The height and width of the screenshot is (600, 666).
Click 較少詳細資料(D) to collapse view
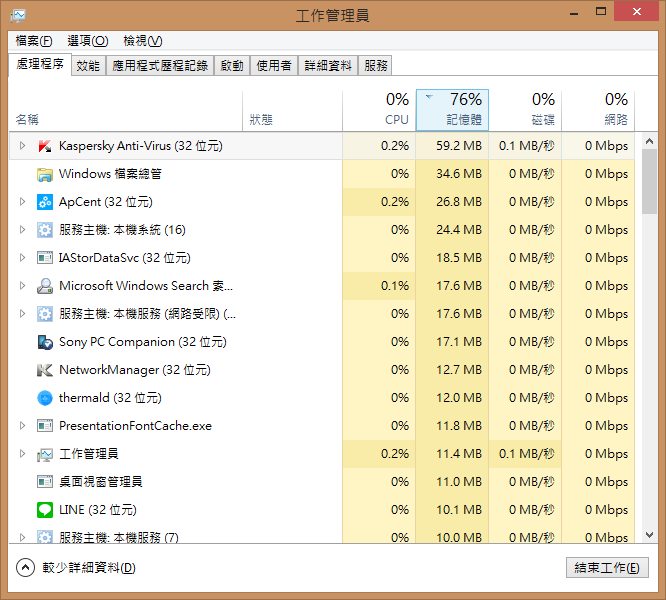coord(76,568)
